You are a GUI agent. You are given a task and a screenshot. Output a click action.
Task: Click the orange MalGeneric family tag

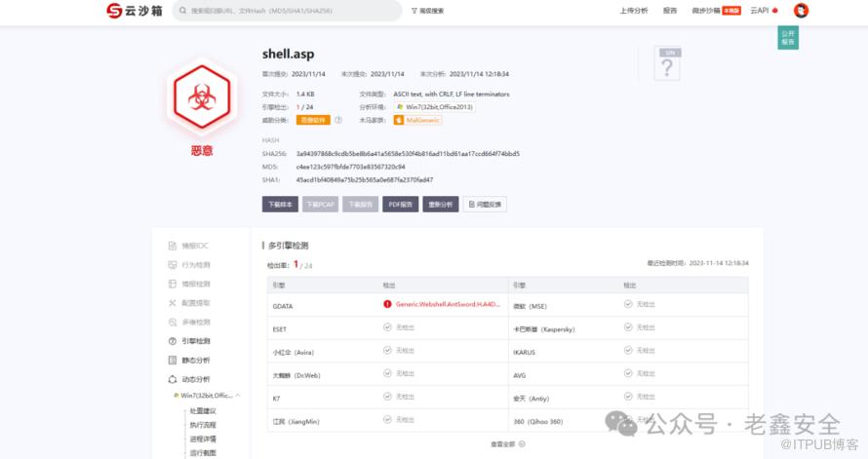pyautogui.click(x=417, y=120)
